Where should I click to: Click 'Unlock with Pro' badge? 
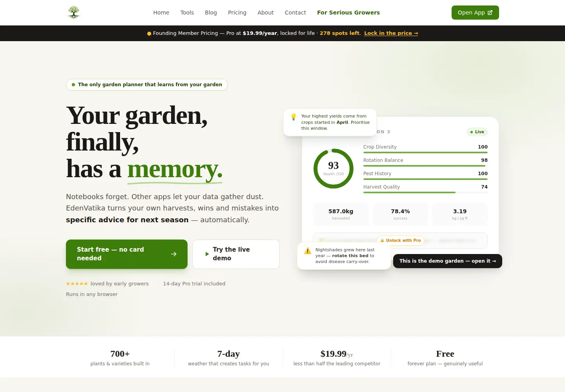pos(400,241)
